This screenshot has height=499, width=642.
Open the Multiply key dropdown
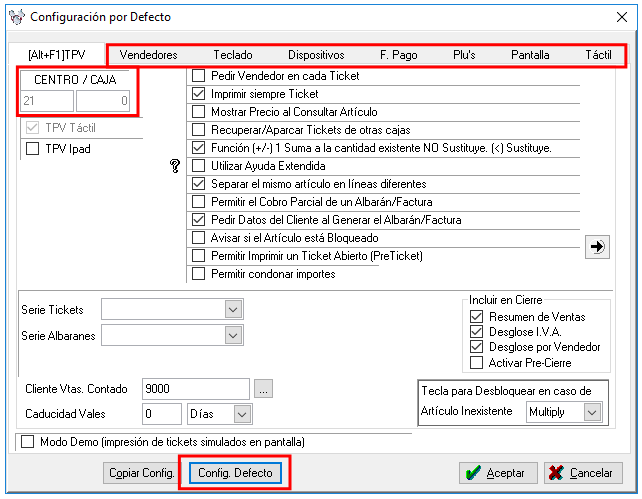591,412
